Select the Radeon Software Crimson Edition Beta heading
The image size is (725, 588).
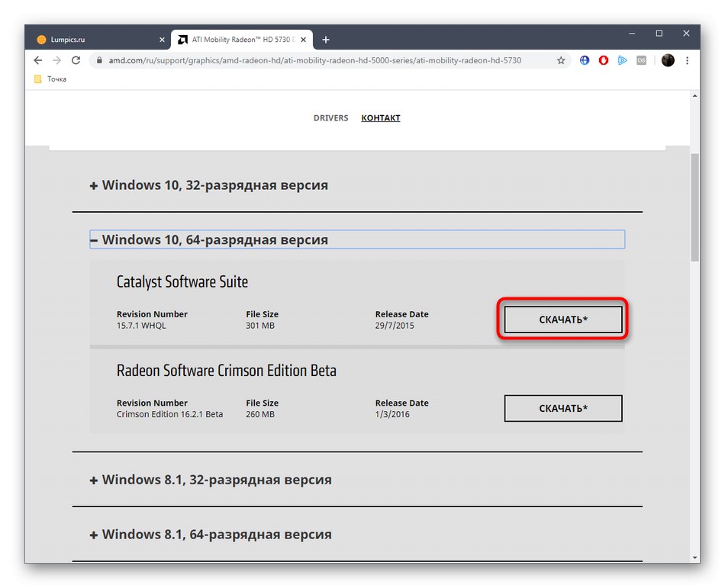(x=226, y=371)
